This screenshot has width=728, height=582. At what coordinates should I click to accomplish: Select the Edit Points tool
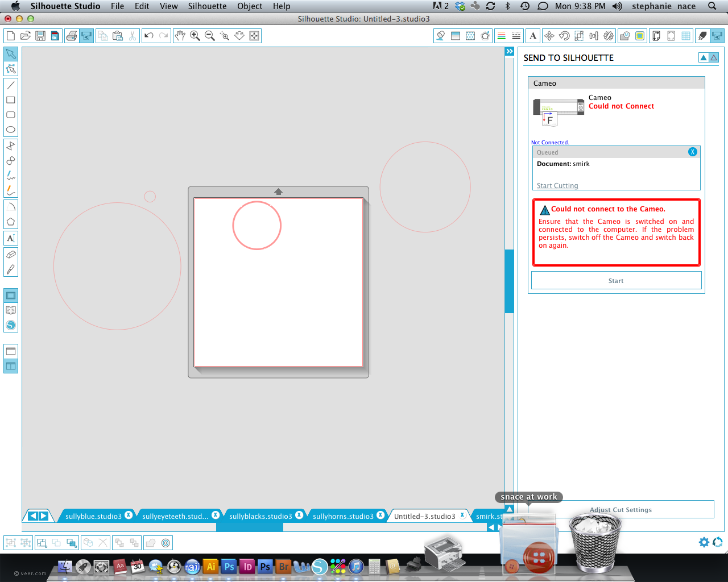11,69
